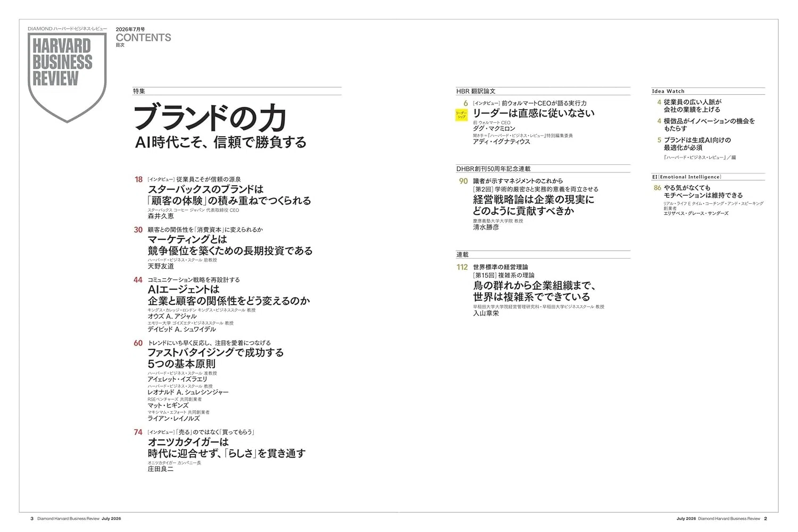Click author name レオナルド A. シュレシンジャー

point(188,392)
